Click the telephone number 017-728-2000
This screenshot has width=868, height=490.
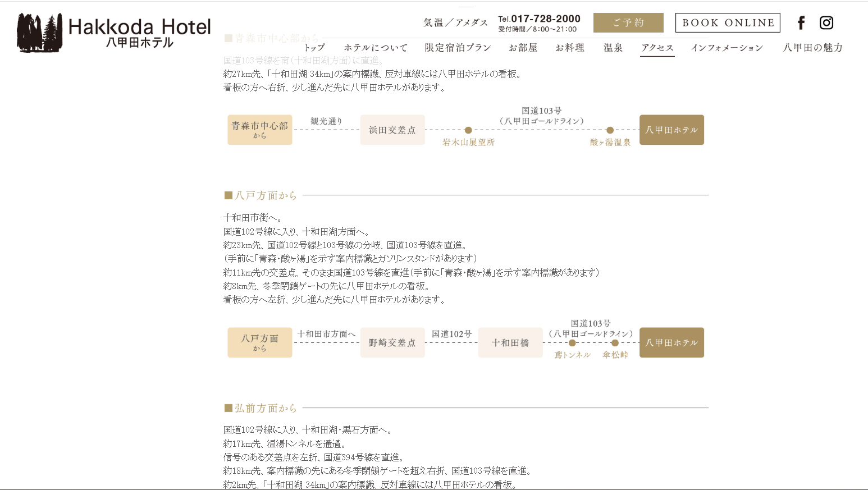545,19
